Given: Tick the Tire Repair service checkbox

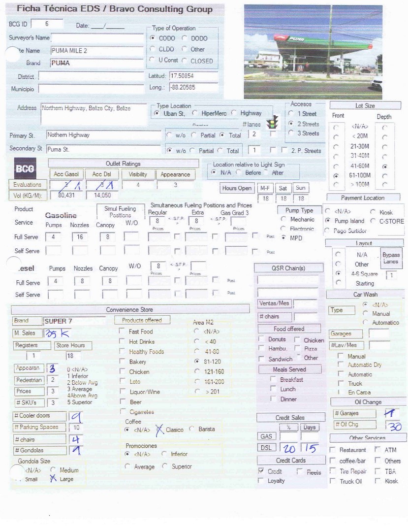Looking at the screenshot, I should [x=333, y=471].
